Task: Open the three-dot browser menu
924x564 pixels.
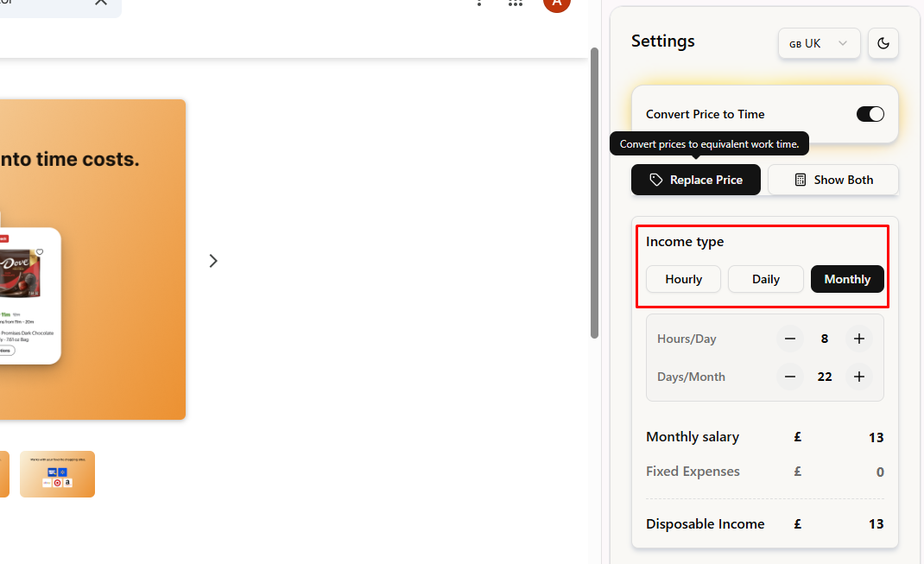Action: point(479,3)
